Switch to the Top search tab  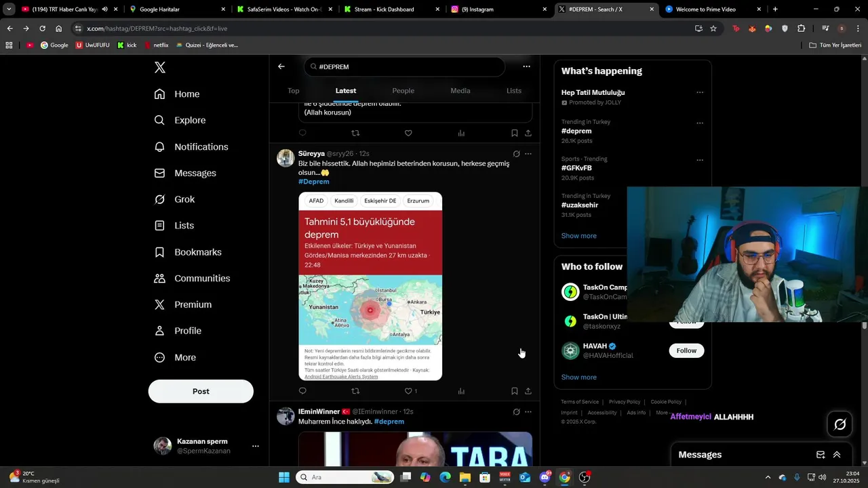pos(293,91)
